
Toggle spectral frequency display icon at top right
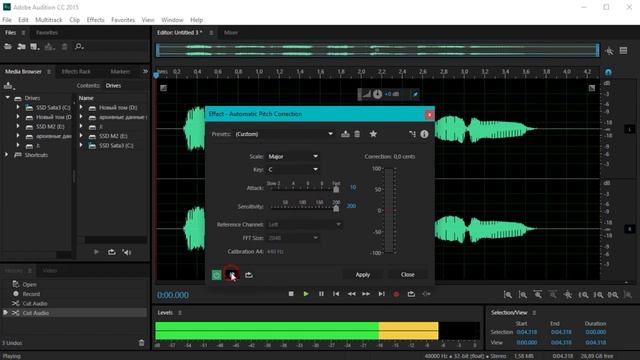pos(623,51)
